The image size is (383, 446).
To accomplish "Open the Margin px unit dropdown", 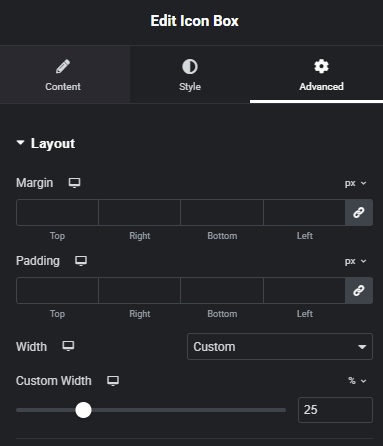I will (x=355, y=183).
